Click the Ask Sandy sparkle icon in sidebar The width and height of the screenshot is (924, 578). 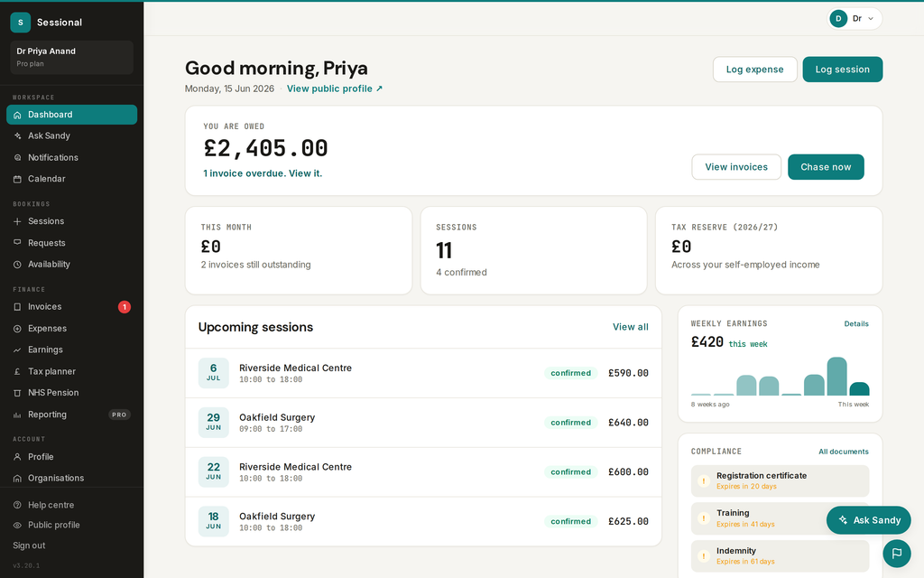pyautogui.click(x=17, y=136)
